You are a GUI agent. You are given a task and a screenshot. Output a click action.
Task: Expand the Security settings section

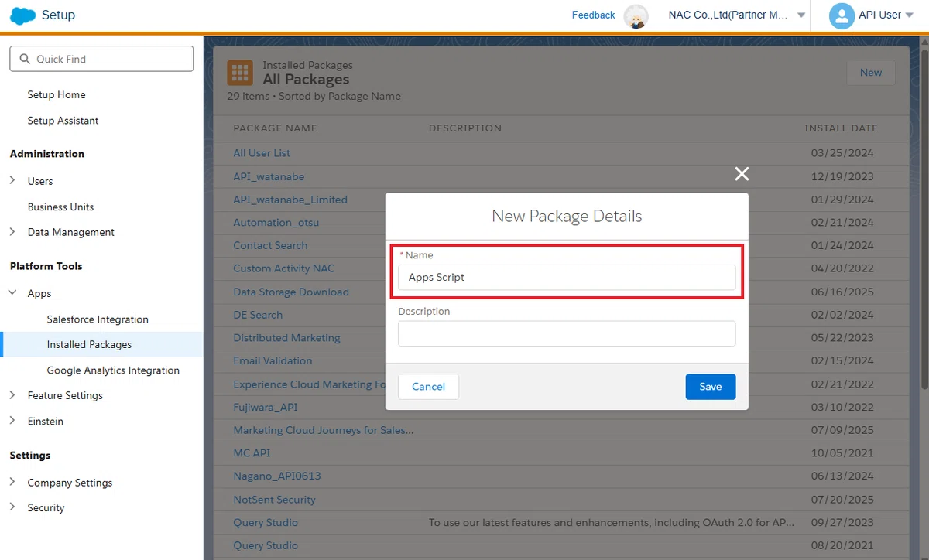click(12, 507)
